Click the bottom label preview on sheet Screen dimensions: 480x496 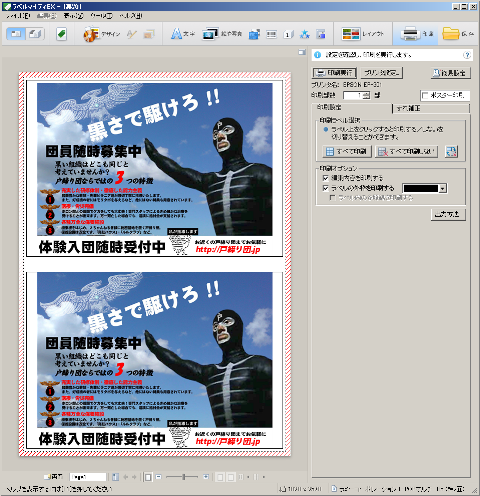click(x=155, y=360)
